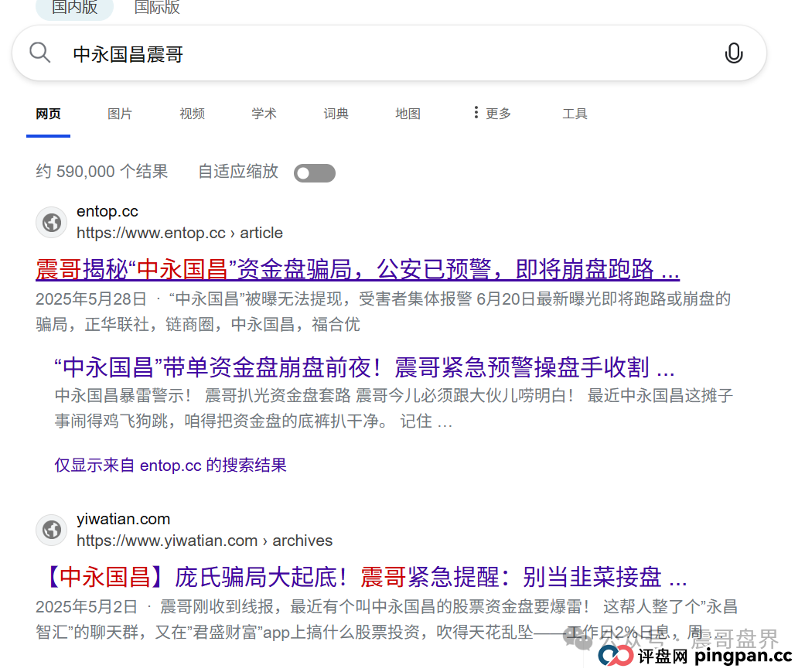Open the 视频 results tab

coord(192,113)
